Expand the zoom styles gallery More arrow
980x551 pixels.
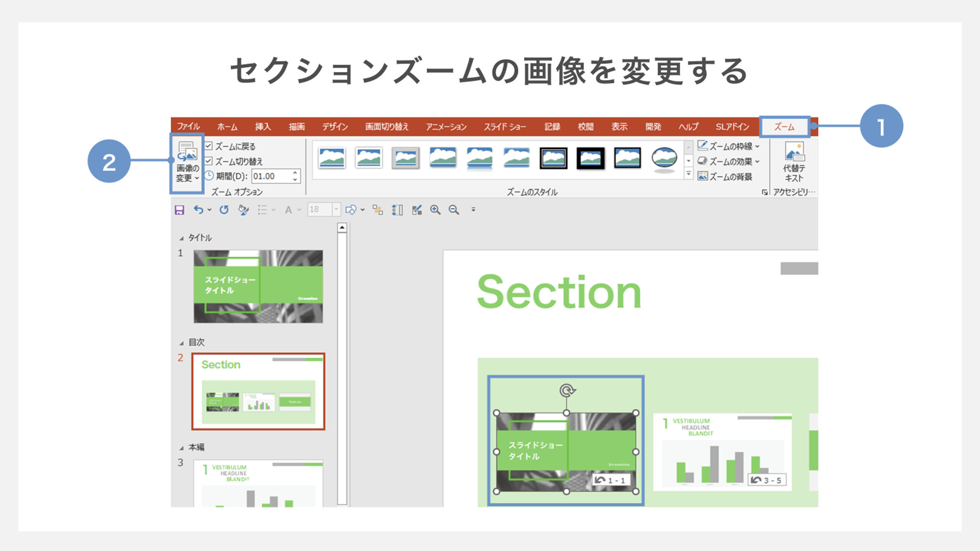pyautogui.click(x=688, y=174)
